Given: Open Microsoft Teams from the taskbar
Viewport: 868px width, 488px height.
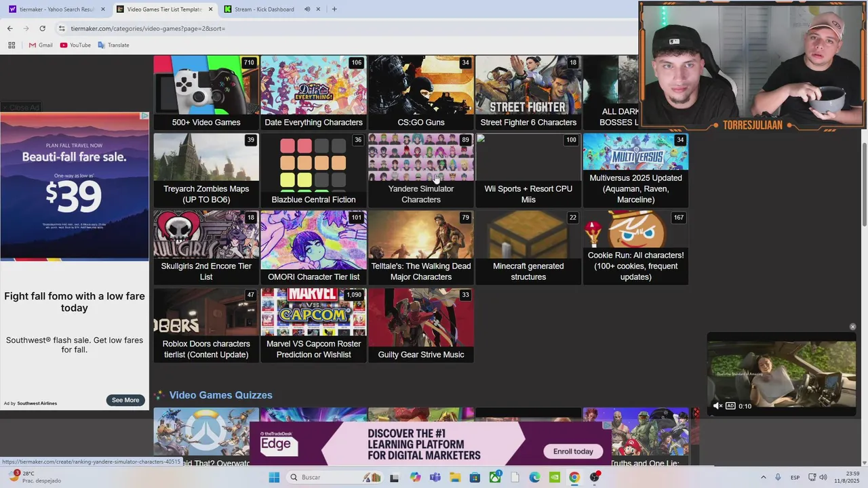Looking at the screenshot, I should tap(435, 477).
